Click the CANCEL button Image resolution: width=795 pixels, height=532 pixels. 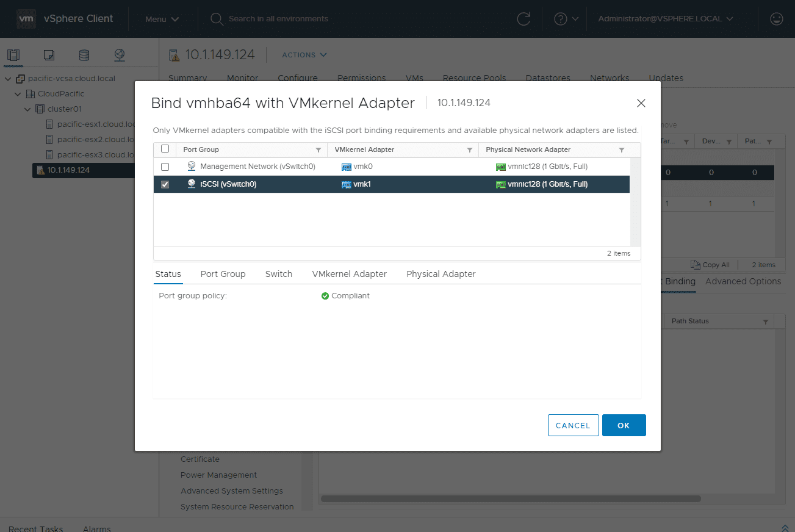click(573, 425)
